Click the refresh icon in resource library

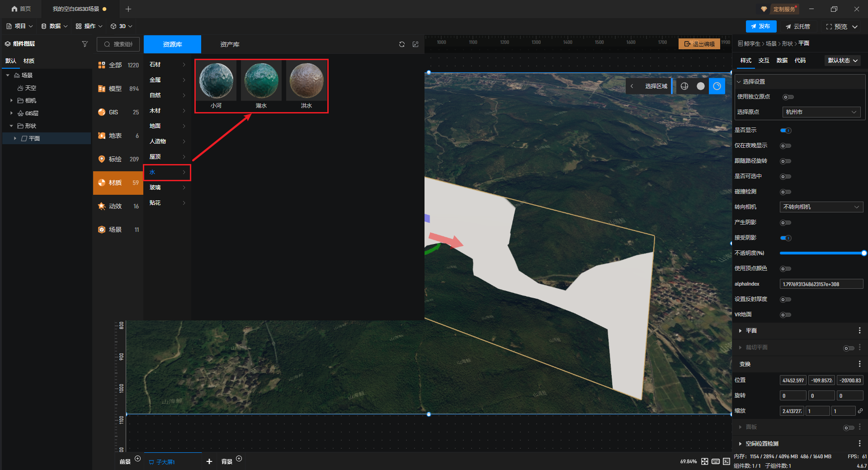point(401,44)
